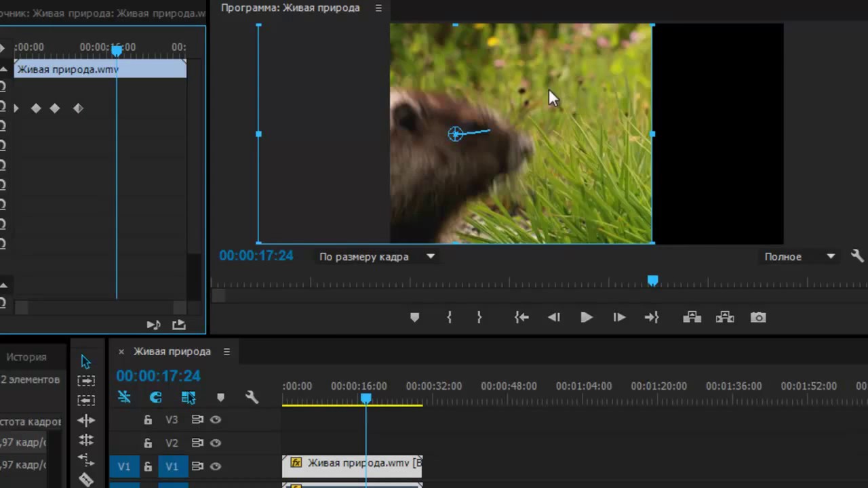The height and width of the screenshot is (488, 868).
Task: Open 'История' tab
Action: pos(26,357)
